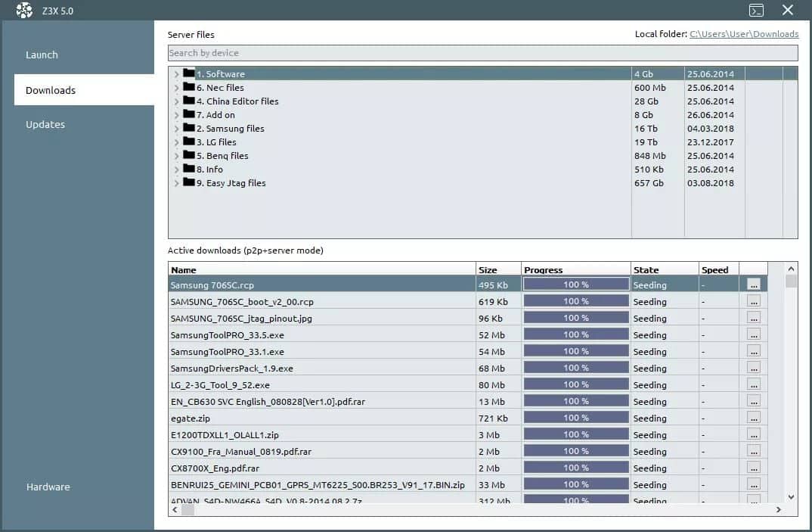812x532 pixels.
Task: Open the local folder path link
Action: 744,34
